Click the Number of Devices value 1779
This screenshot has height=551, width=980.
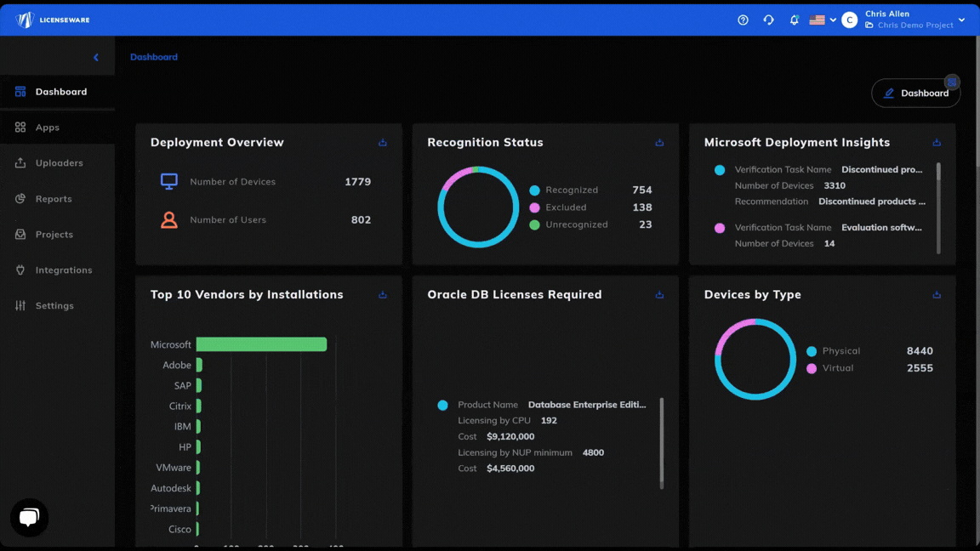(357, 182)
